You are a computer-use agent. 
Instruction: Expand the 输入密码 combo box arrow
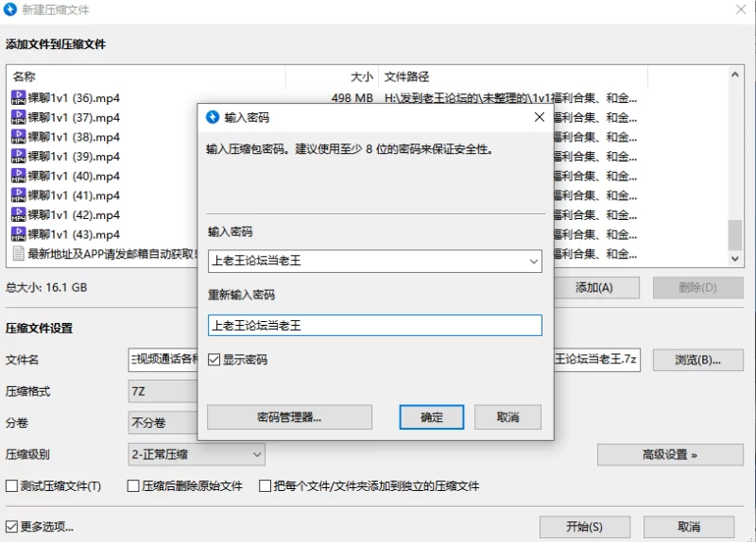tap(533, 262)
